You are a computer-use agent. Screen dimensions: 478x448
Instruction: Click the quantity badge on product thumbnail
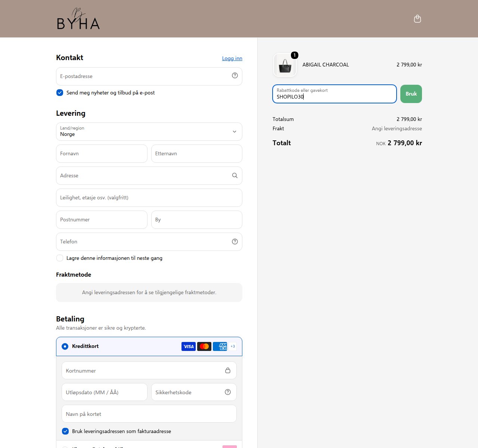295,55
